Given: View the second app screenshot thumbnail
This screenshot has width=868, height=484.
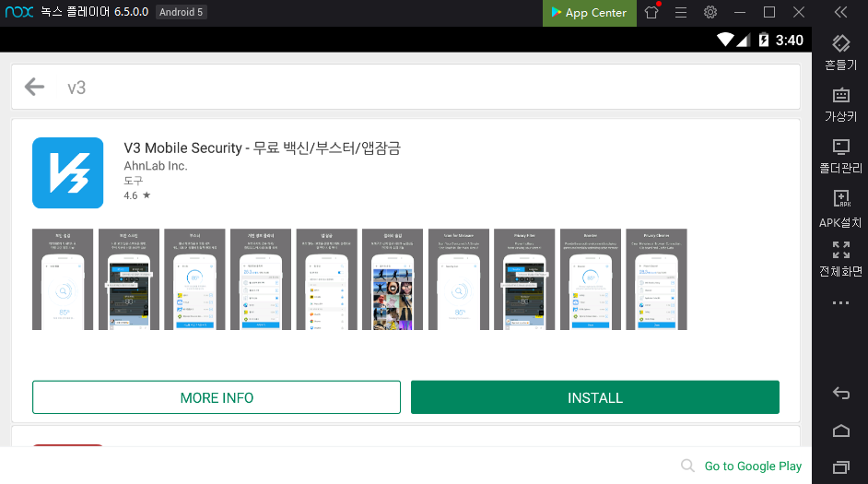Looking at the screenshot, I should (129, 279).
